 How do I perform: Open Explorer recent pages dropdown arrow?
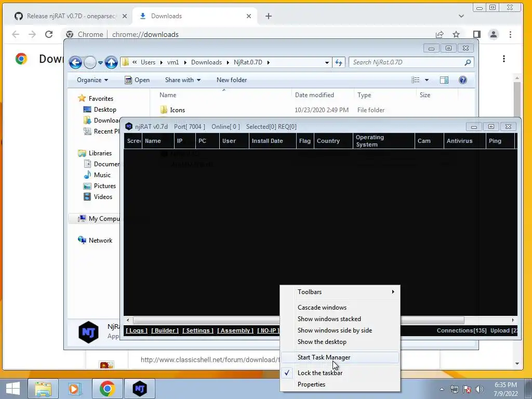[x=100, y=63]
